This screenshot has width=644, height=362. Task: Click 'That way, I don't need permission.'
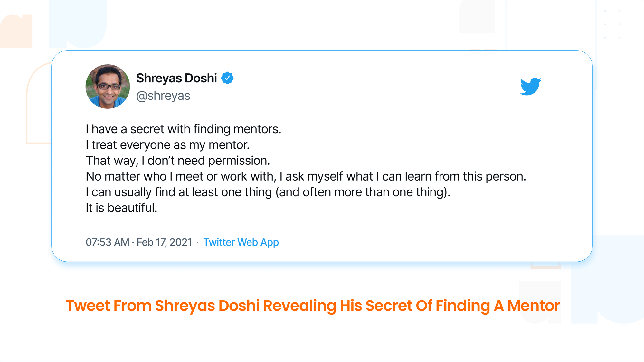(178, 161)
